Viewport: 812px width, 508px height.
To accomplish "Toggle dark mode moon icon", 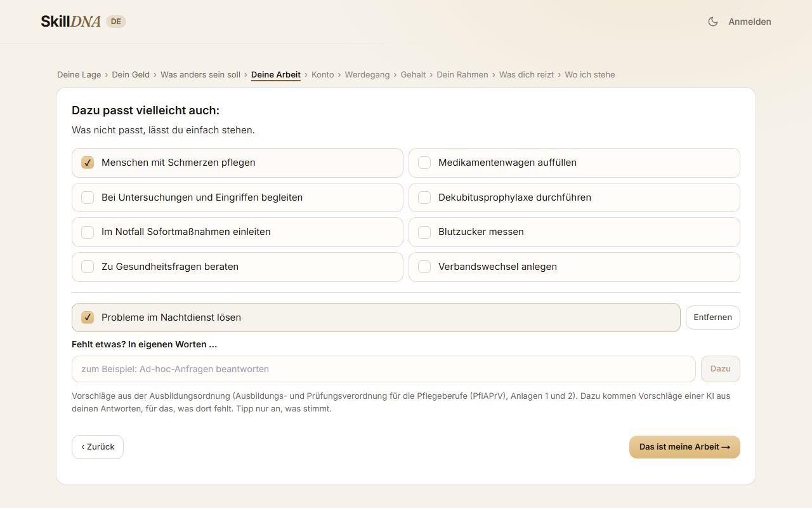I will tap(713, 22).
